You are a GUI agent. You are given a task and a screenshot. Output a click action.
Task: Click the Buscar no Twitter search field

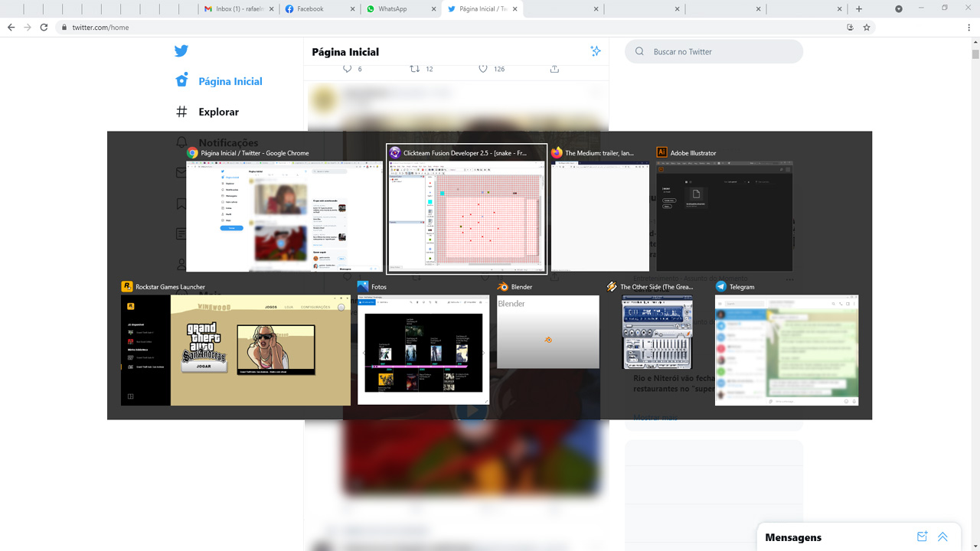714,51
